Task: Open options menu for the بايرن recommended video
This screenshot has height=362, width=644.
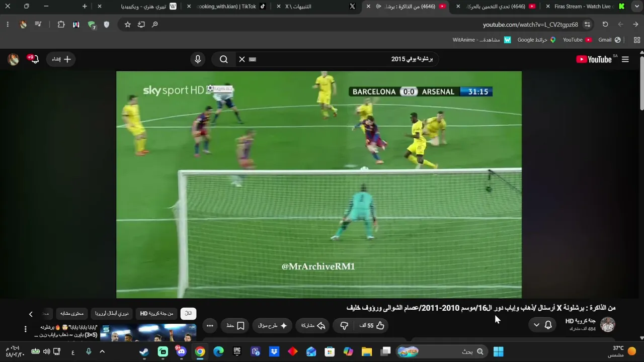Action: click(x=26, y=329)
